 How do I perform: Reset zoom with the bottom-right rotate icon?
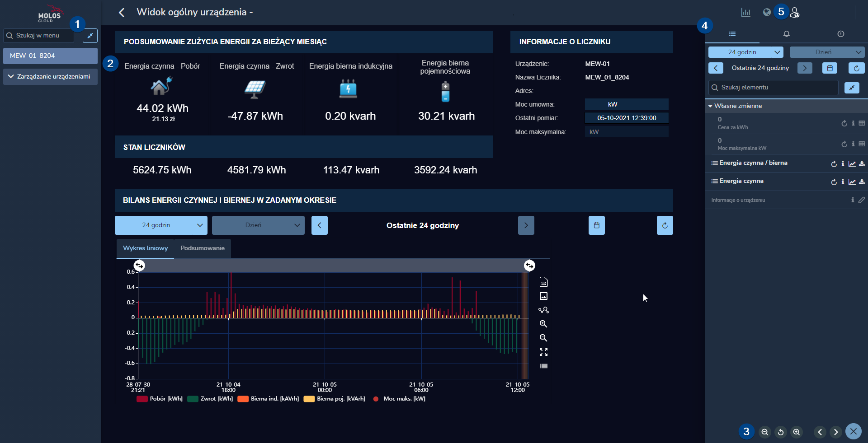[781, 432]
